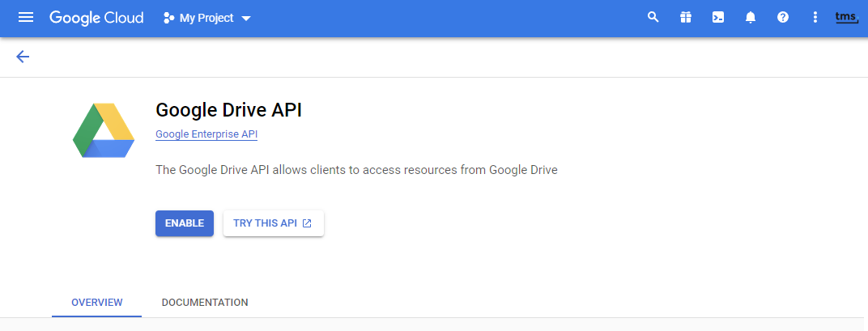868x331 pixels.
Task: Click the gift box icon
Action: click(686, 18)
